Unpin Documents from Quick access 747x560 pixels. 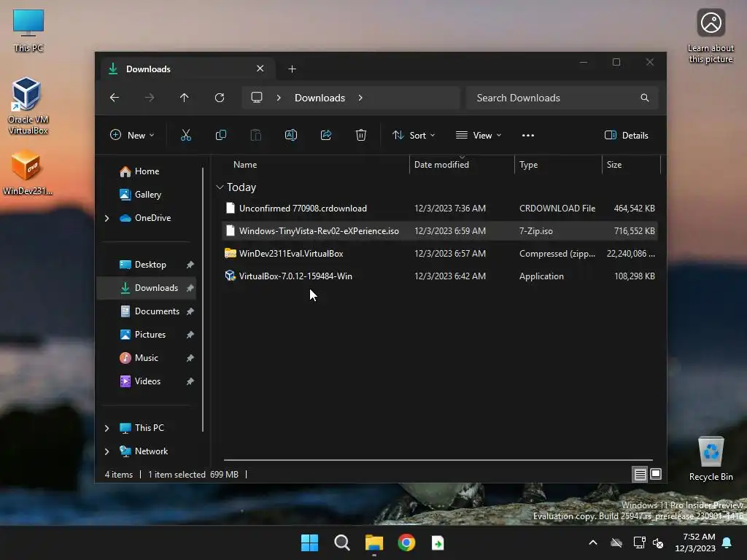(x=190, y=311)
